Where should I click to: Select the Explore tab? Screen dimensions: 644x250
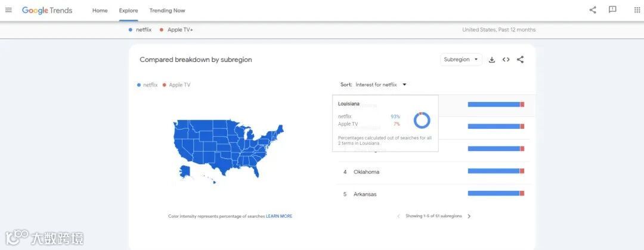[x=128, y=11]
